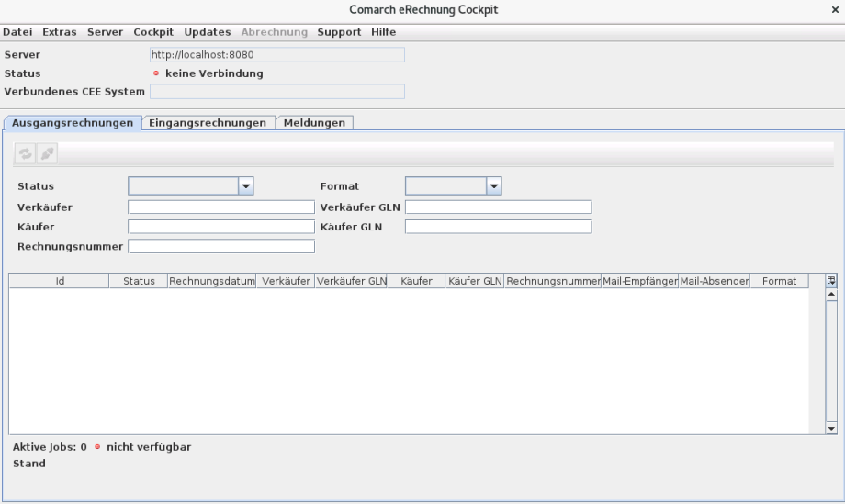Screen dimensions: 845x504
Task: Sort table by Verkäufer column header
Action: click(286, 281)
